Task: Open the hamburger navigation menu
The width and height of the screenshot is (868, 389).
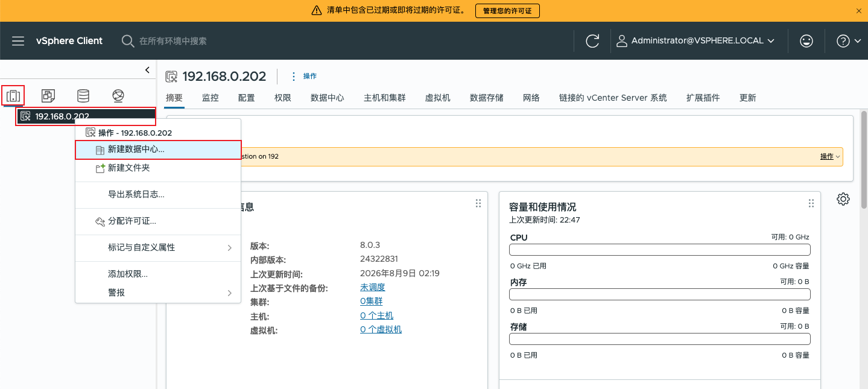Action: pos(18,41)
